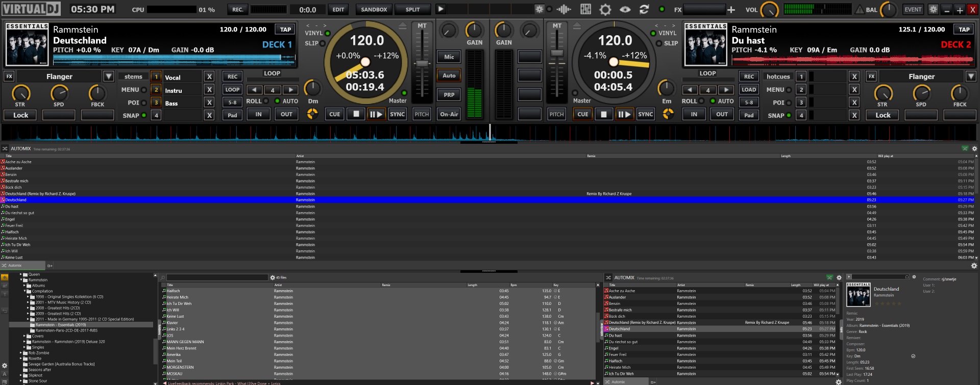Click the FX icon button on Deck 1
This screenshot has height=385, width=980.
(x=9, y=76)
